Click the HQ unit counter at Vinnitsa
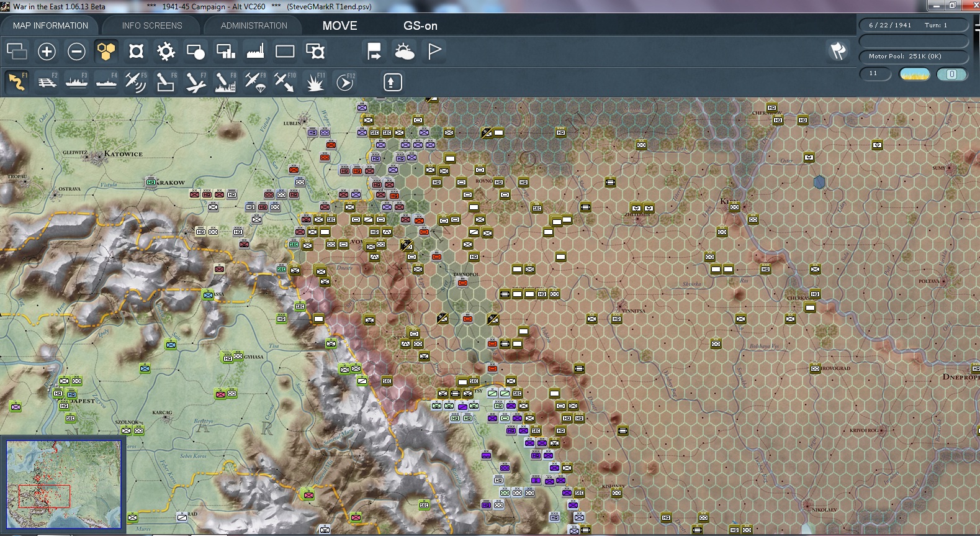 [x=616, y=319]
